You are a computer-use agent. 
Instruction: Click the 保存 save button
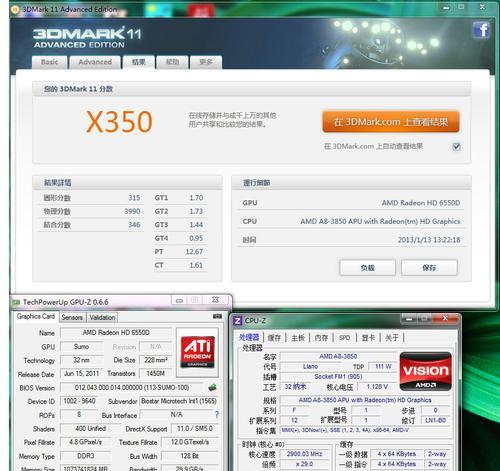(x=429, y=267)
